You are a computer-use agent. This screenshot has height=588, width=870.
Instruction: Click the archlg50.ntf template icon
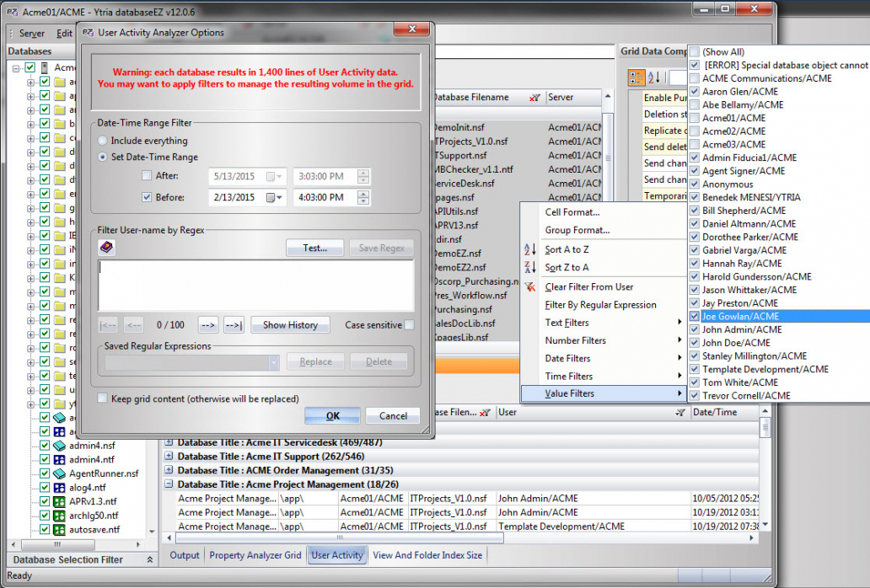click(59, 516)
